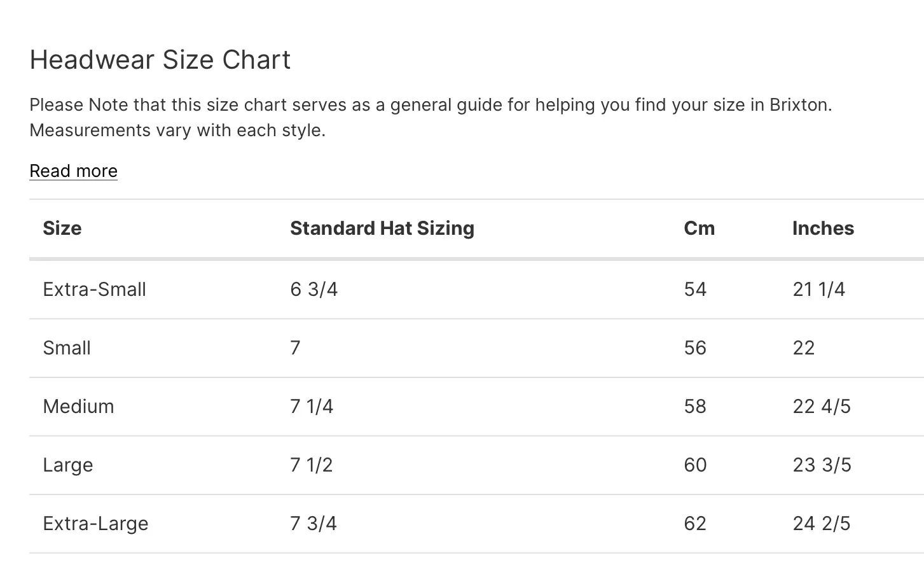
Task: Select the Extra-Large size row label
Action: [95, 524]
